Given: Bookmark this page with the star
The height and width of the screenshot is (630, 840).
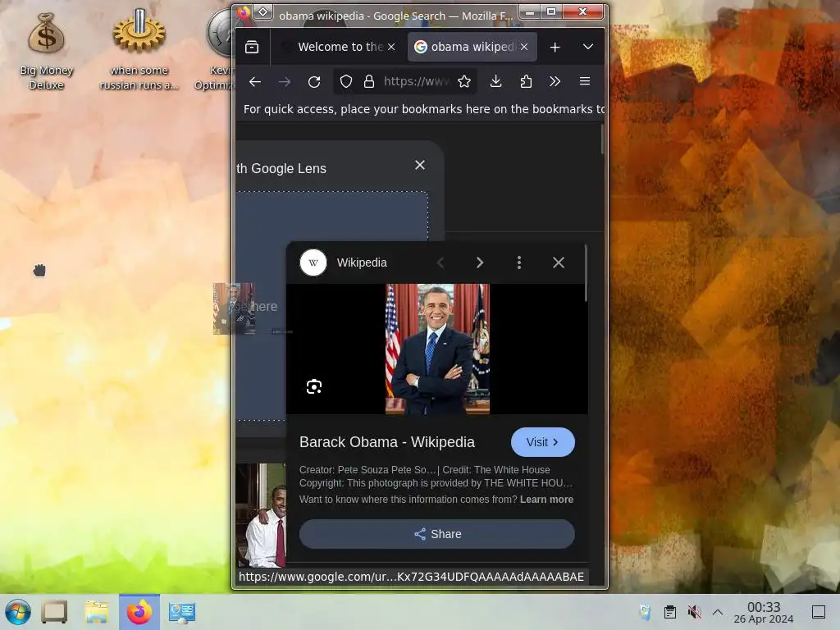Looking at the screenshot, I should click(x=464, y=81).
